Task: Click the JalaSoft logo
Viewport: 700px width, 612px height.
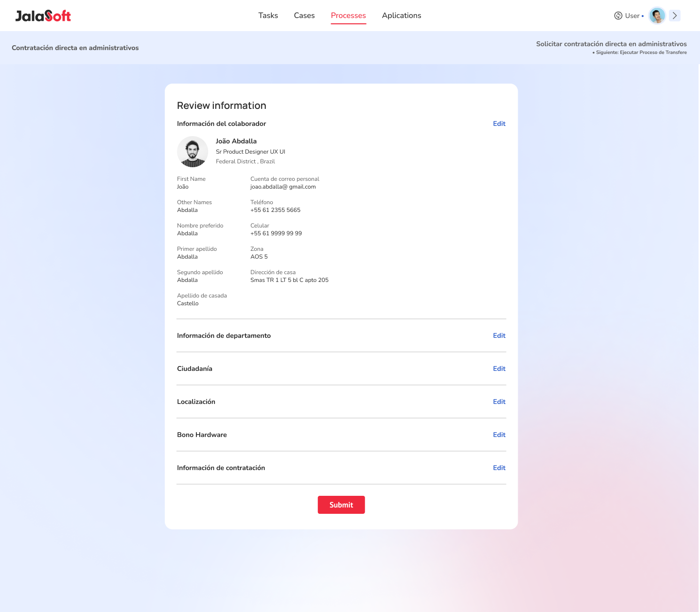Action: (x=43, y=16)
